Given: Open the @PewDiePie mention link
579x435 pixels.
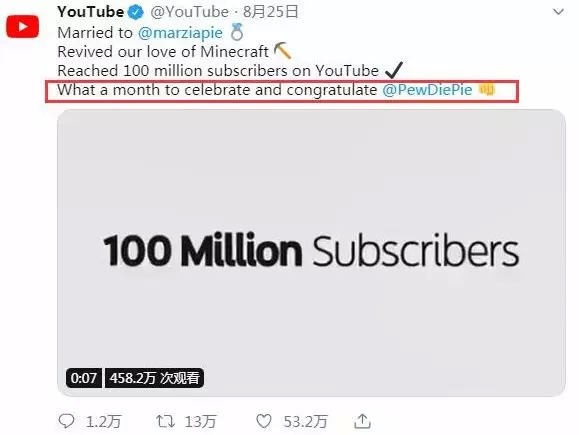Looking at the screenshot, I should pyautogui.click(x=427, y=90).
